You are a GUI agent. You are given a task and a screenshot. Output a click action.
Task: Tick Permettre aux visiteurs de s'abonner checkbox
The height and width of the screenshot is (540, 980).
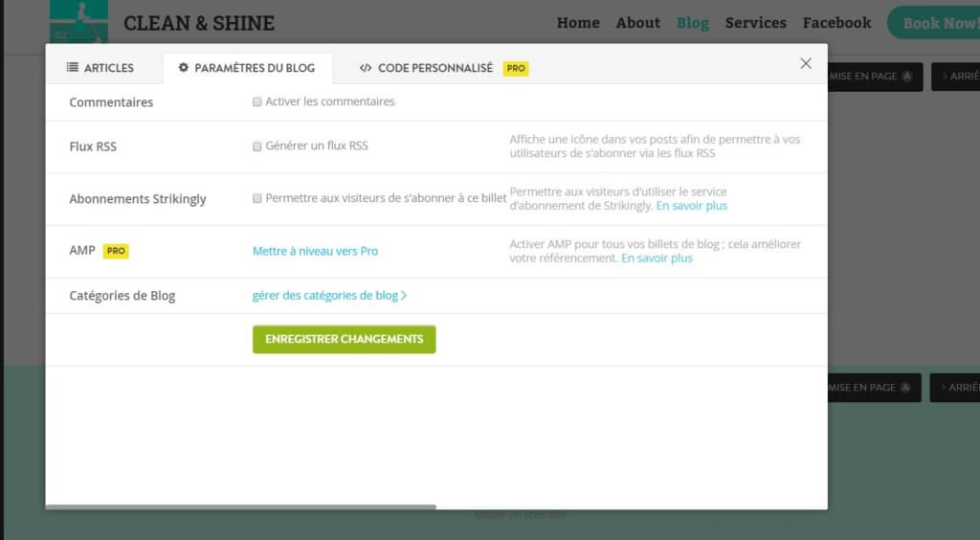(257, 199)
